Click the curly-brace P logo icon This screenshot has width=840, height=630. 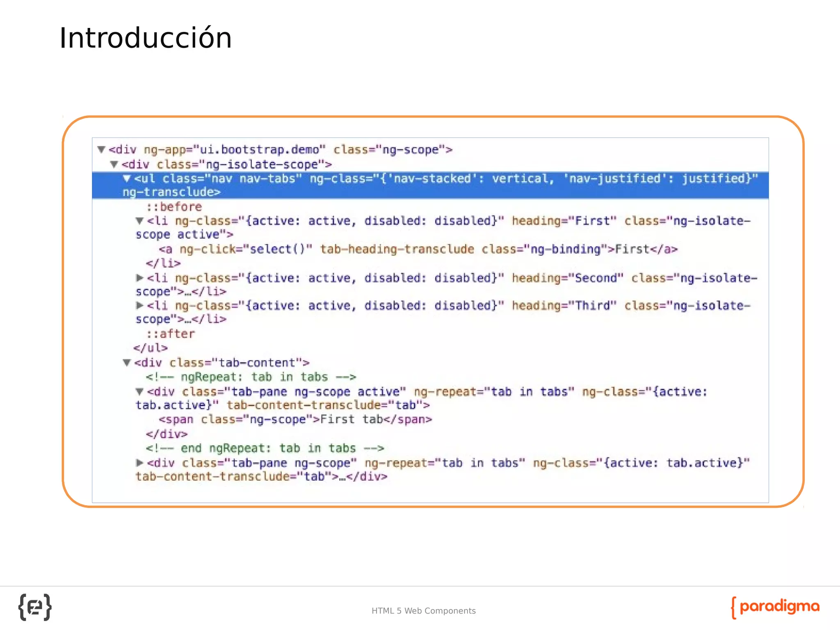[35, 607]
